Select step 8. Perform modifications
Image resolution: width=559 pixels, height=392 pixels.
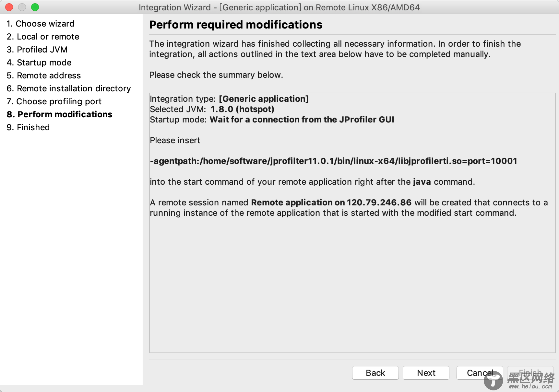[x=59, y=114]
